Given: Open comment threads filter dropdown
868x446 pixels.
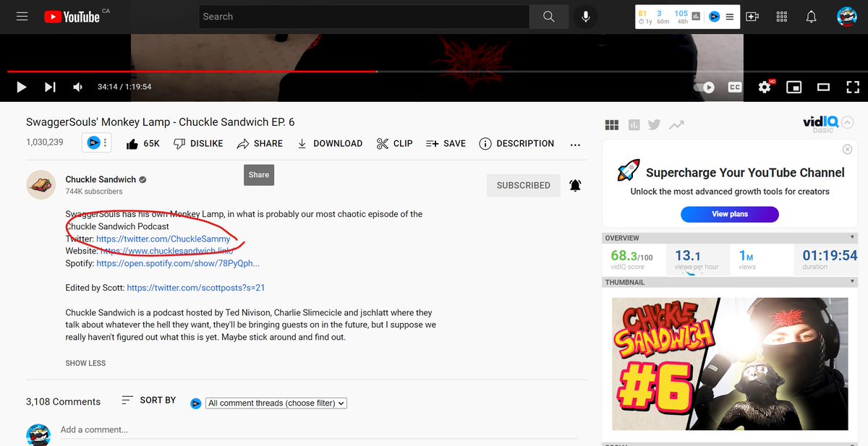Looking at the screenshot, I should (x=276, y=403).
